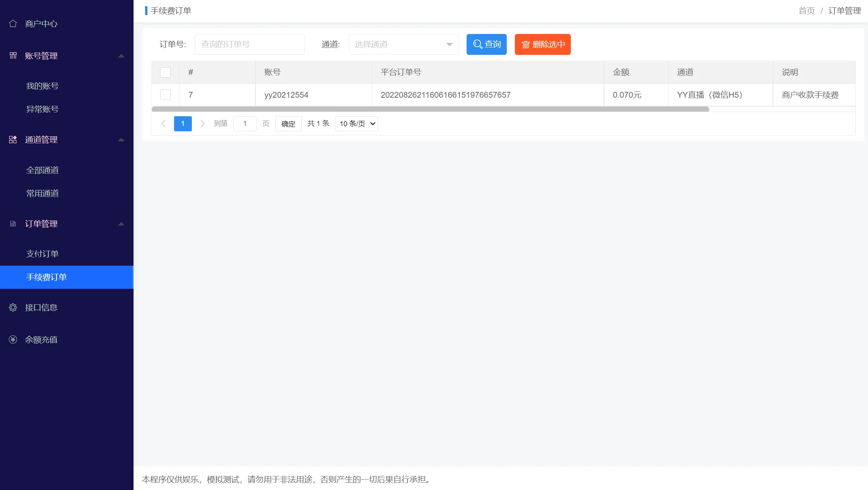Screen dimensions: 868x490
Task: Open the 10 条/页 page size dropdown
Action: (x=356, y=124)
